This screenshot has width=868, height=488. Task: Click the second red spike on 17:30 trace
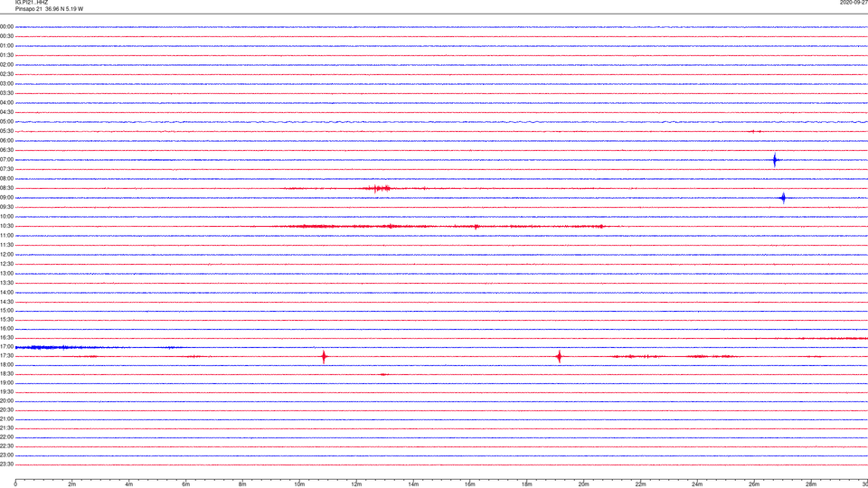click(559, 357)
